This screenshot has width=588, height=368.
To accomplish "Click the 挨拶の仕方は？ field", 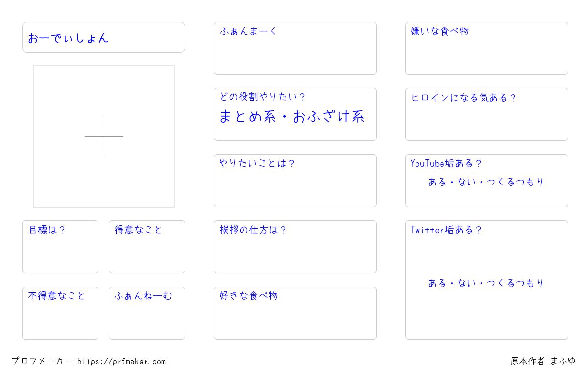I will [295, 247].
